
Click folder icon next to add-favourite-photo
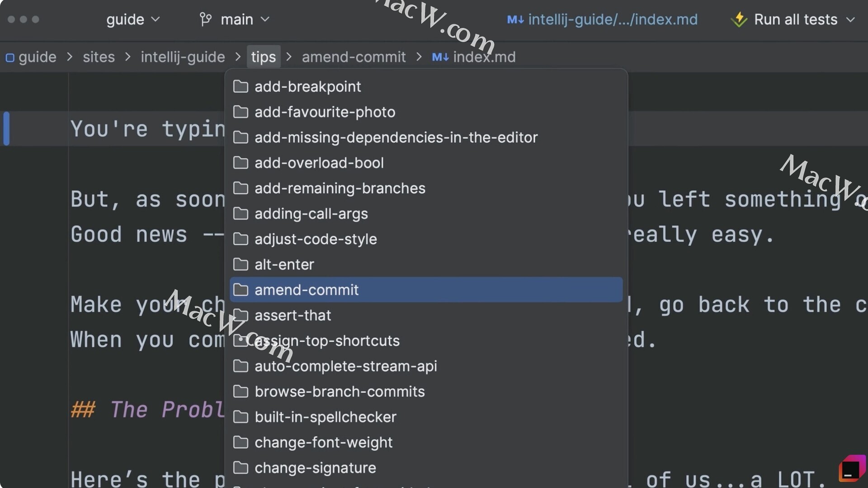[241, 112]
